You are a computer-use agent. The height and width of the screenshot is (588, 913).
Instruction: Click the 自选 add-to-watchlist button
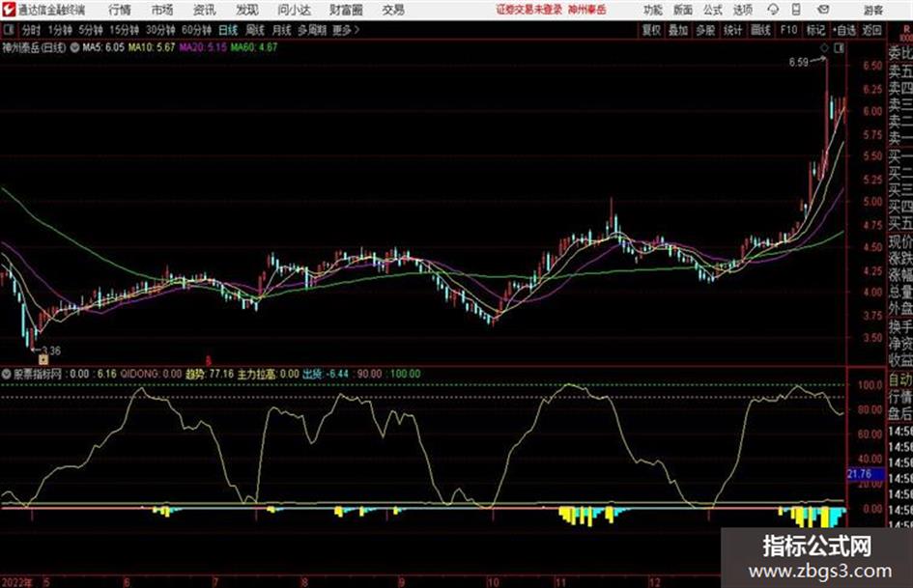[x=844, y=30]
